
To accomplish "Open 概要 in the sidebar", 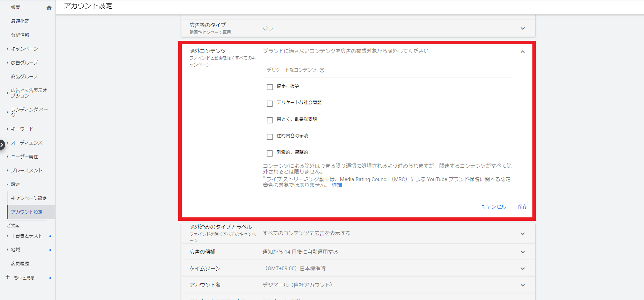I will tap(16, 7).
